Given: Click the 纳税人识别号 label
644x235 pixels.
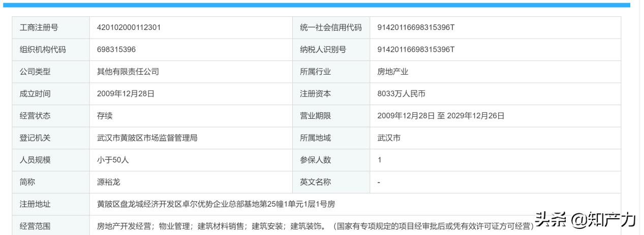Looking at the screenshot, I should point(323,49).
